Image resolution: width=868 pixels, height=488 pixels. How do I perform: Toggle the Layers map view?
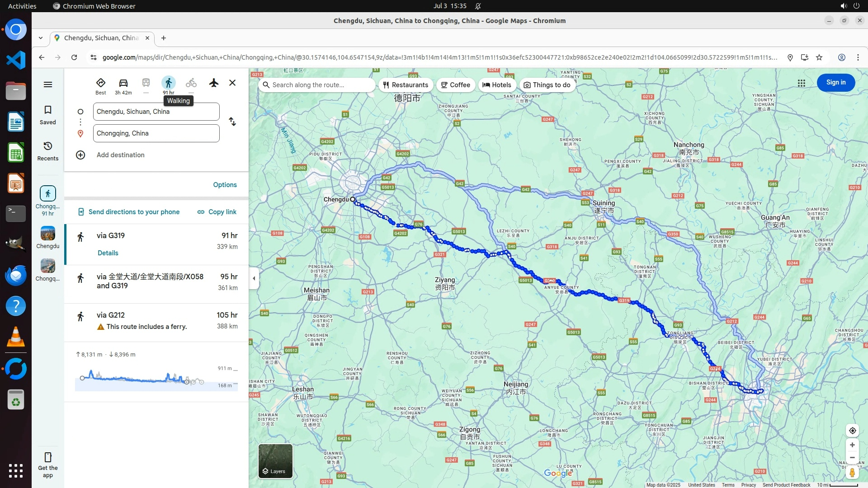(x=275, y=461)
